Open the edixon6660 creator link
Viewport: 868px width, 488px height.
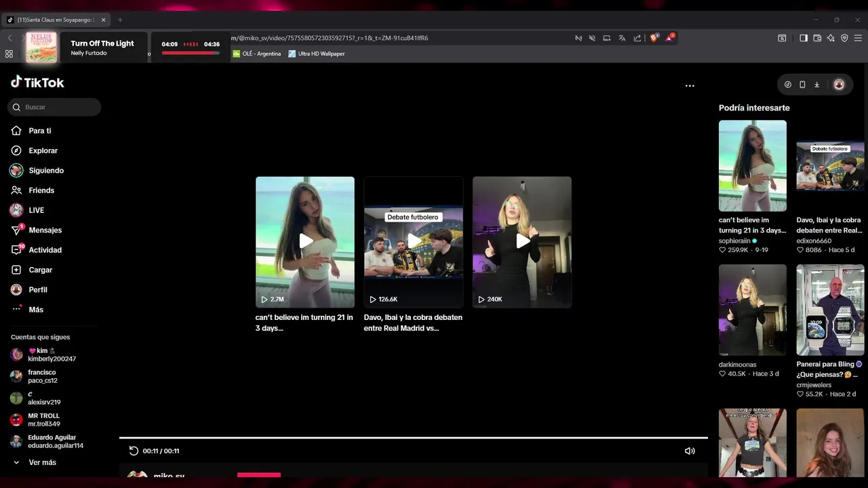click(x=814, y=241)
